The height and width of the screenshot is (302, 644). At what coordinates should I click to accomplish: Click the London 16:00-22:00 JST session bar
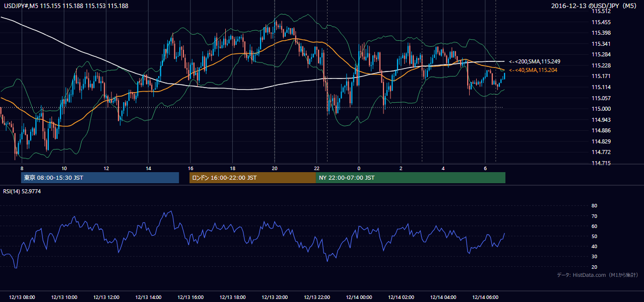252,178
